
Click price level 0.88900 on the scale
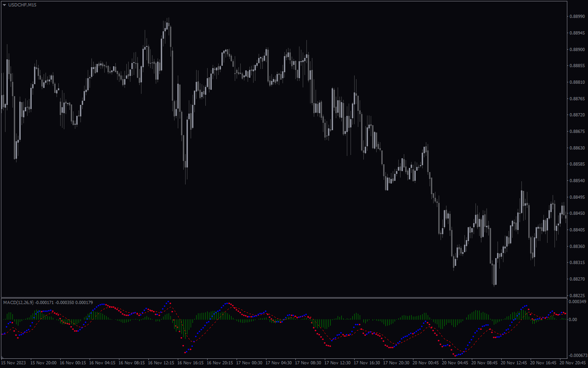[x=577, y=49]
